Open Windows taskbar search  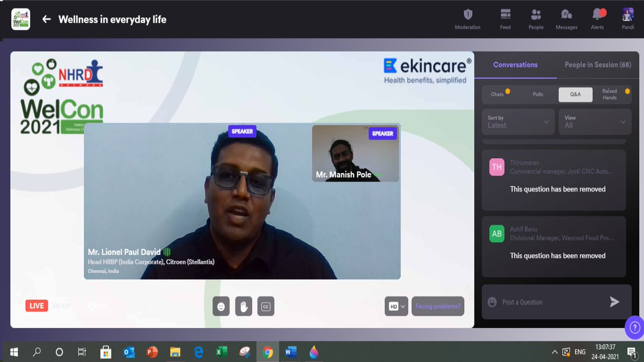tap(37, 352)
